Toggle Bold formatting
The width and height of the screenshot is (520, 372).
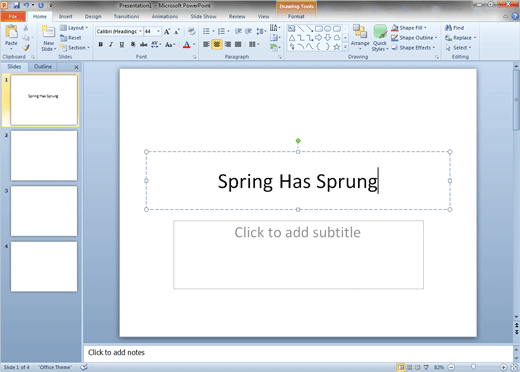(x=100, y=44)
